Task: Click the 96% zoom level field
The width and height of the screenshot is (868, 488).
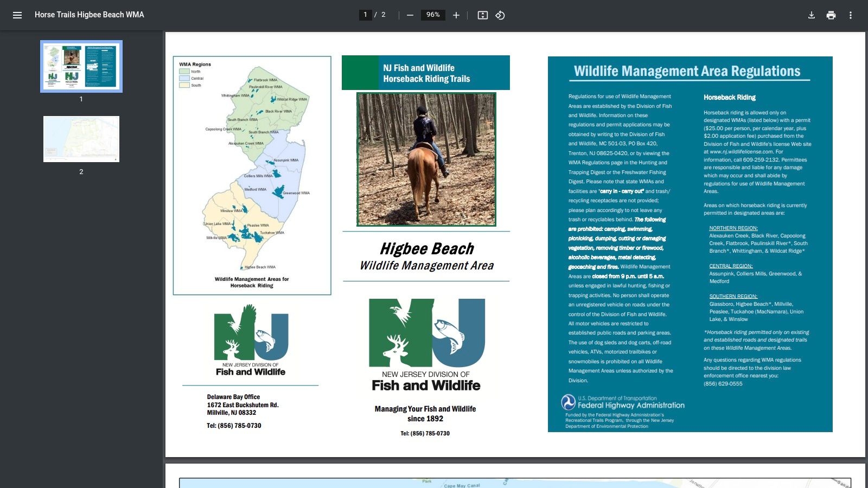Action: point(433,15)
